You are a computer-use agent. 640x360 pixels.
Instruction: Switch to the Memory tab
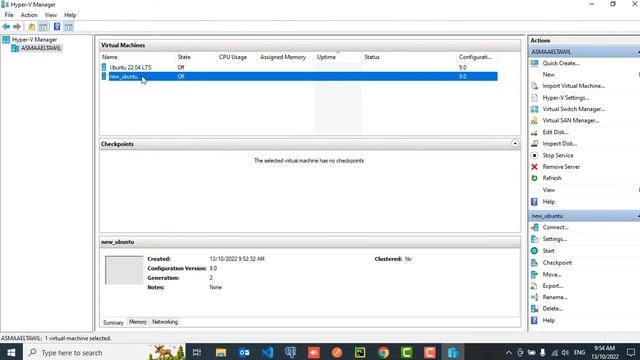click(x=138, y=322)
